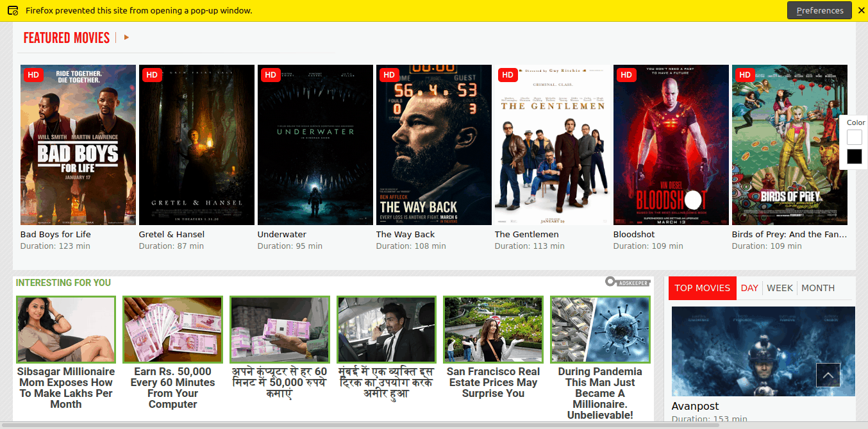The width and height of the screenshot is (868, 429).
Task: Click the 'Underwater' title link
Action: pyautogui.click(x=282, y=235)
